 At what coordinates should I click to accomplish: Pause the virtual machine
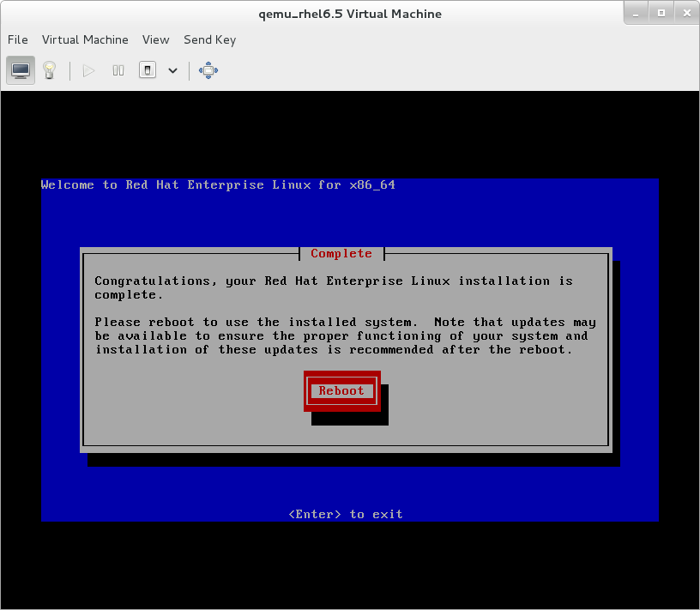118,70
